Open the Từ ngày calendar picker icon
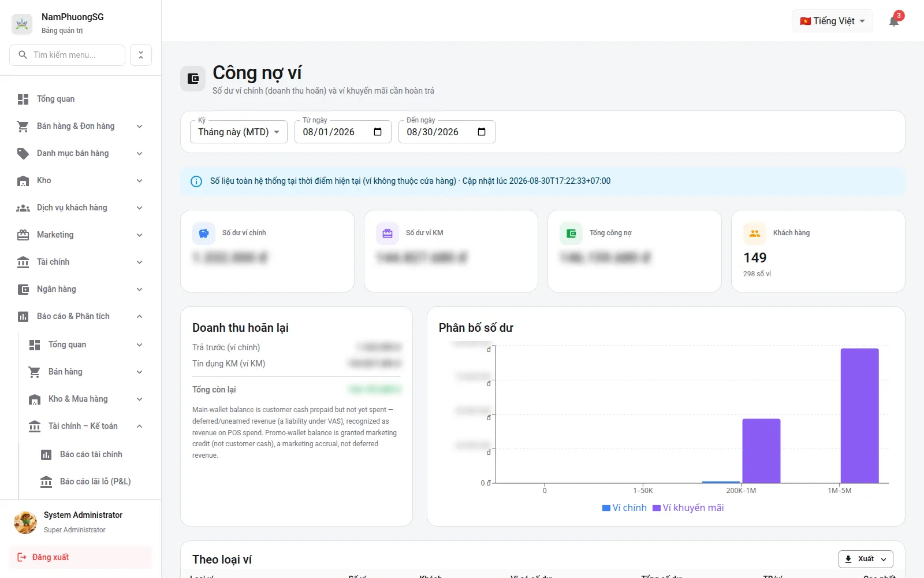Screen dimensions: 924x578 point(378,132)
